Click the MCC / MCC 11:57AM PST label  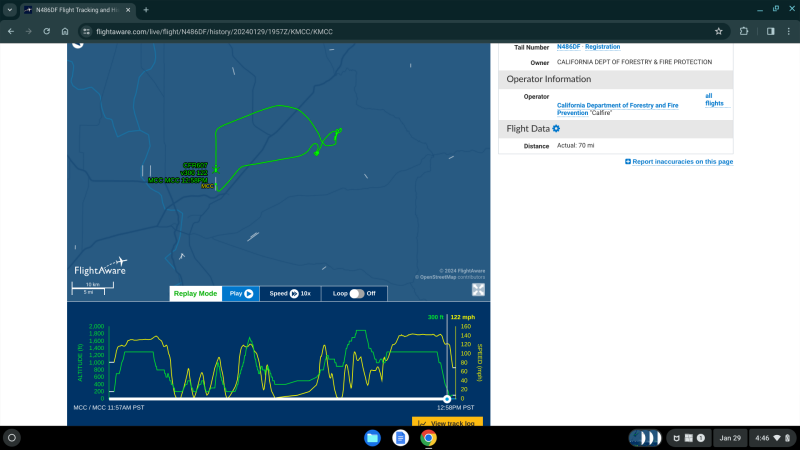pos(109,408)
